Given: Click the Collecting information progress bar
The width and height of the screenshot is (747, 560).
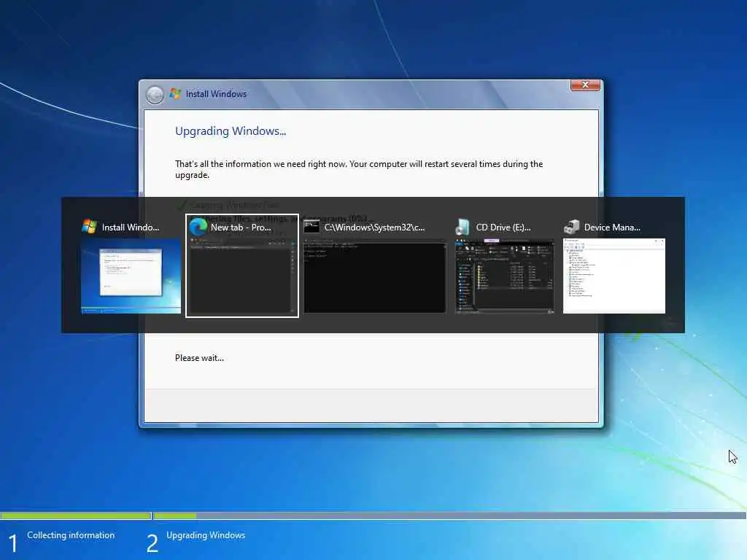Looking at the screenshot, I should 76,516.
